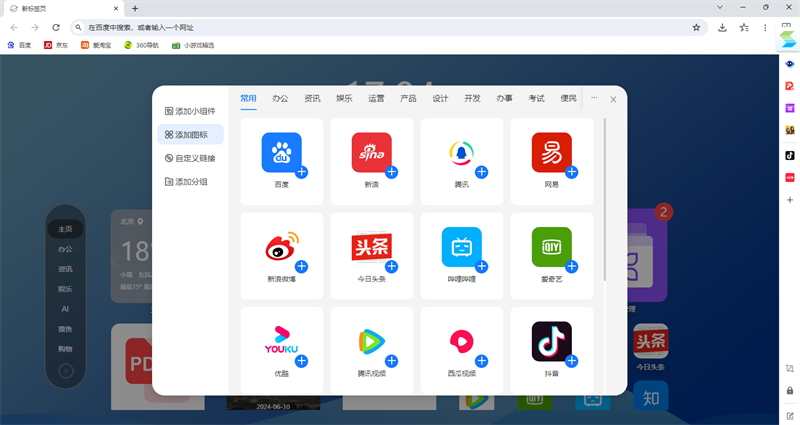Switch to the 设计 tab
800x425 pixels.
click(440, 98)
